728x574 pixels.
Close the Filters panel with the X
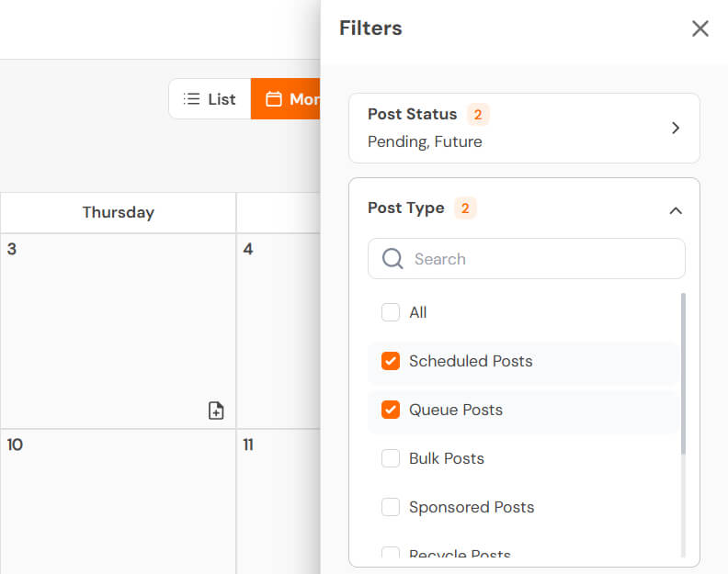click(x=700, y=28)
